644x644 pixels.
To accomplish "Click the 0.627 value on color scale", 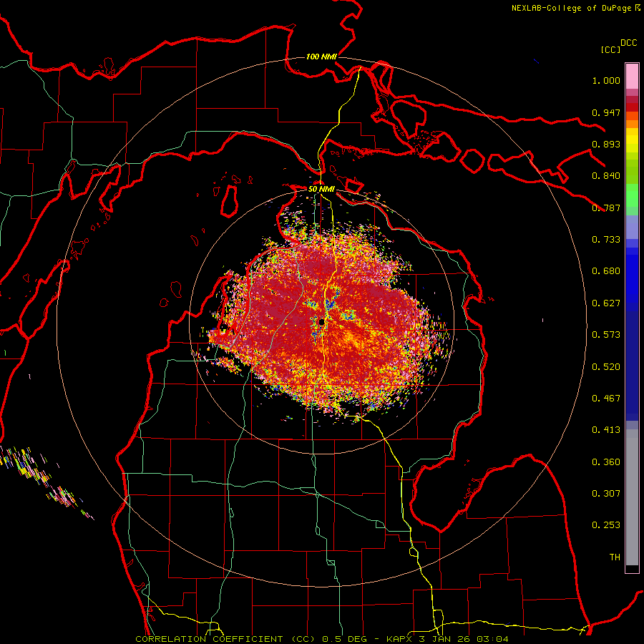I will (x=606, y=303).
